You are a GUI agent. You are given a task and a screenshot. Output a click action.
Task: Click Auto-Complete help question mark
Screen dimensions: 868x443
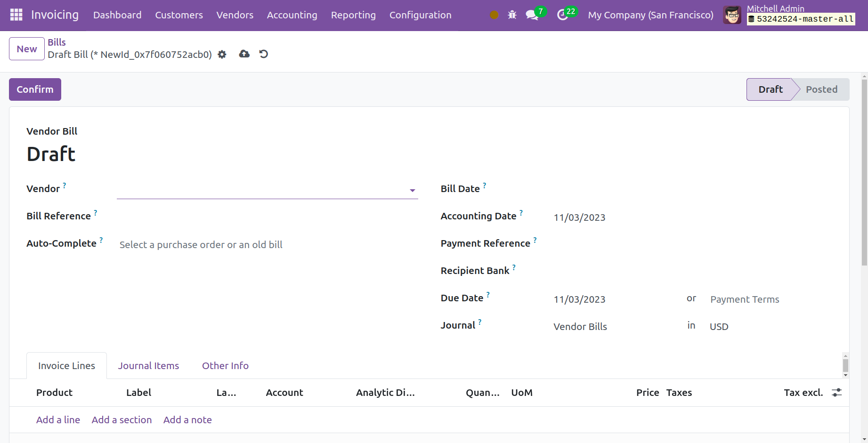(x=101, y=240)
